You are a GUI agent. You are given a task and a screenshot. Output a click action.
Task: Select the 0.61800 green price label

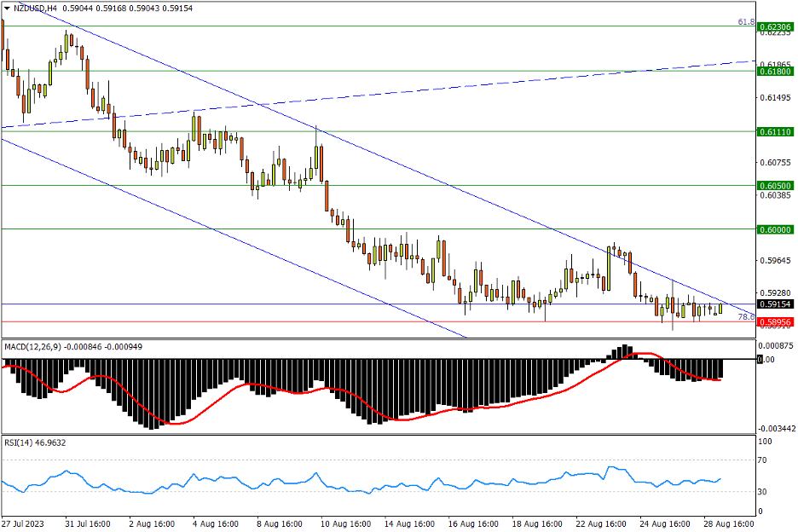click(x=775, y=72)
